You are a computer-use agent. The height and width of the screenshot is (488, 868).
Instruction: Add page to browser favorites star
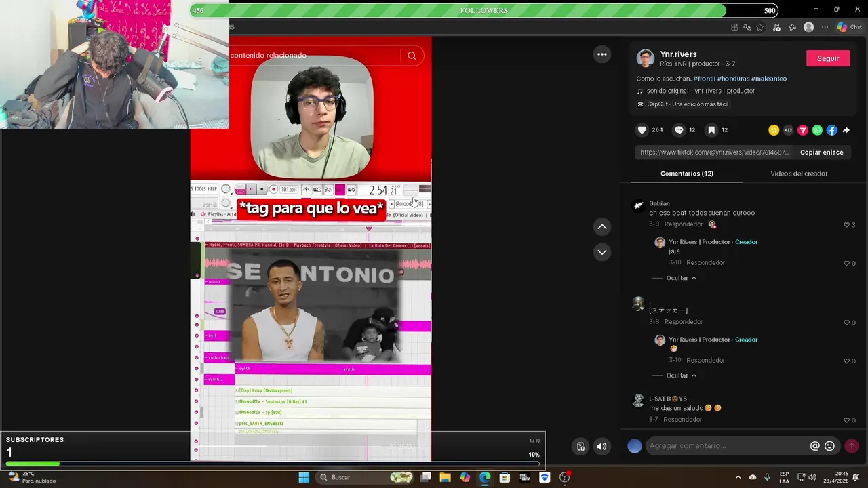(x=760, y=27)
